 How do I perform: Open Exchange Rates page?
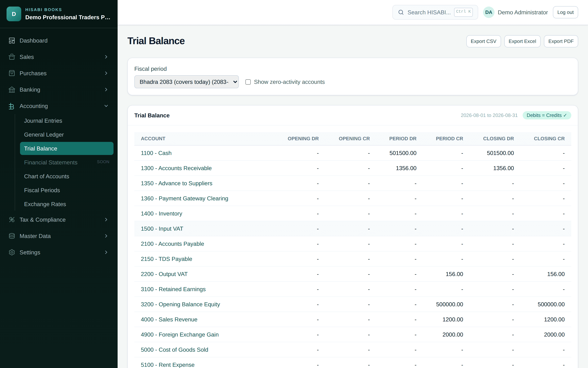(x=67, y=204)
